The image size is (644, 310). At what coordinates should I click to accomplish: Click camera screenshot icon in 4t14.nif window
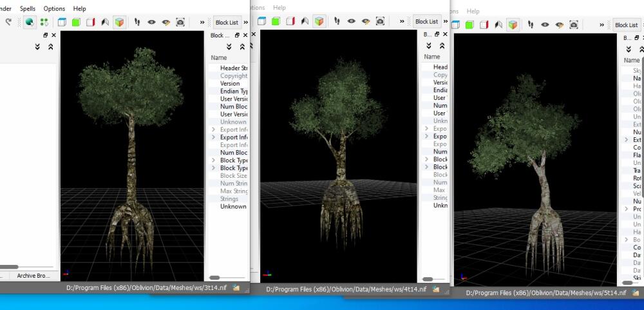[380, 21]
